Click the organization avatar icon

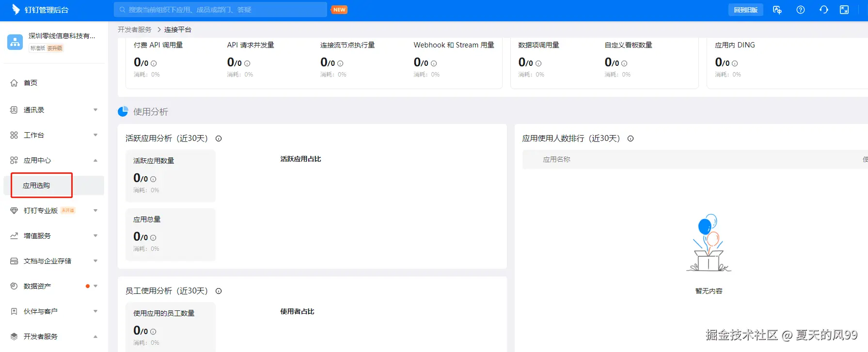pyautogui.click(x=15, y=42)
